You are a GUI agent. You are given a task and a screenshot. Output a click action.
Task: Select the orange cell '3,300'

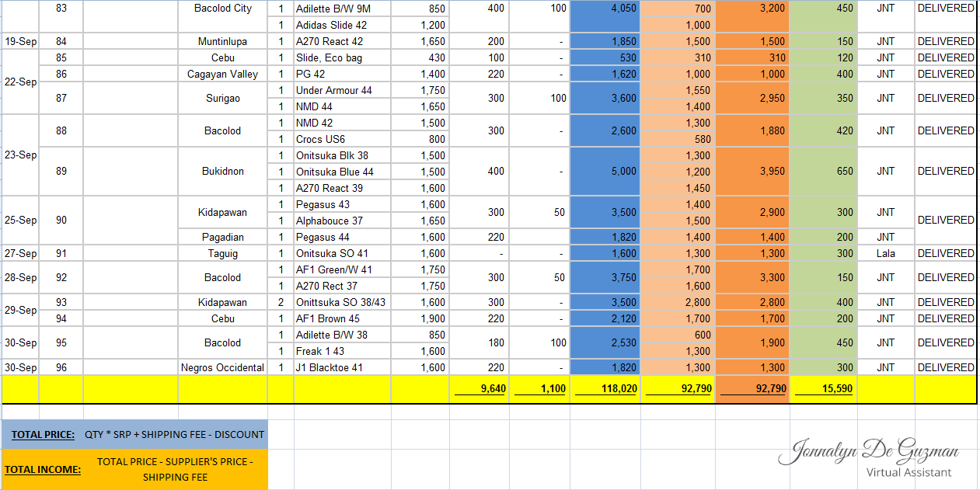752,277
